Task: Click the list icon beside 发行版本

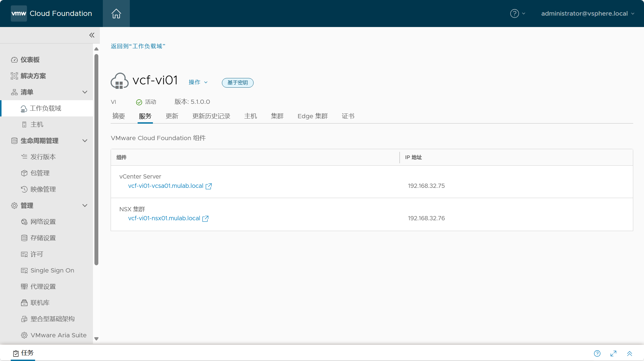Action: click(x=24, y=157)
